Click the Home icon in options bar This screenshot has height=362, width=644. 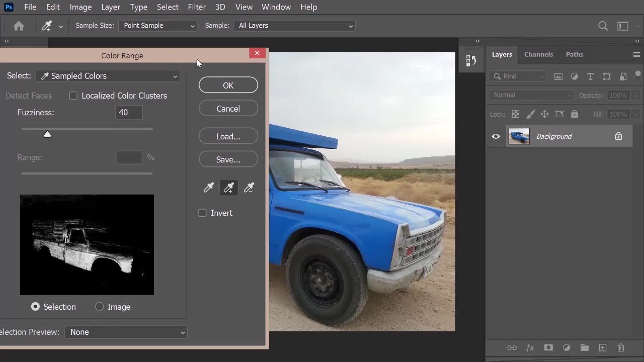pos(19,26)
